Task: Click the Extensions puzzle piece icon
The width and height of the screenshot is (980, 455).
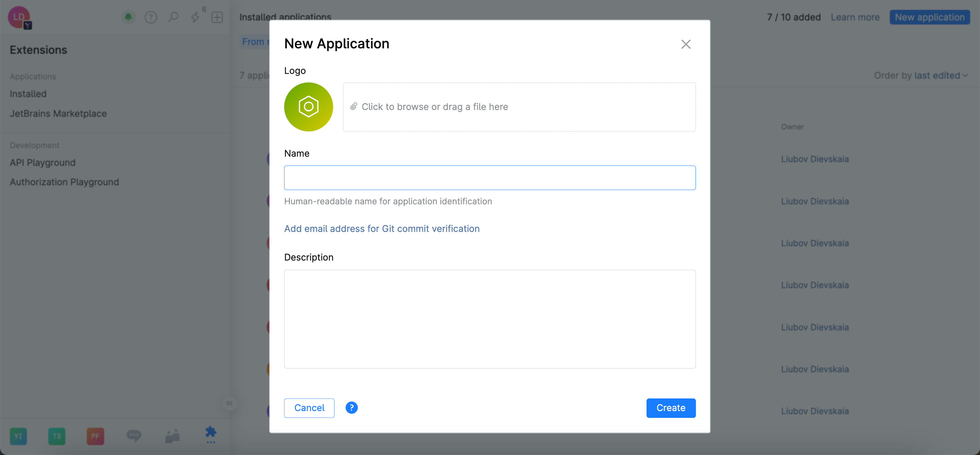Action: coord(211,433)
